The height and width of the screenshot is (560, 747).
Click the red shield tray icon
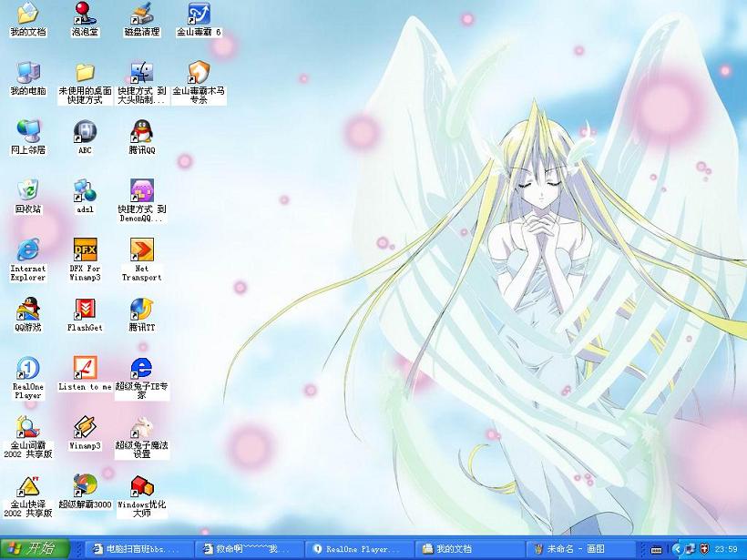pyautogui.click(x=704, y=549)
